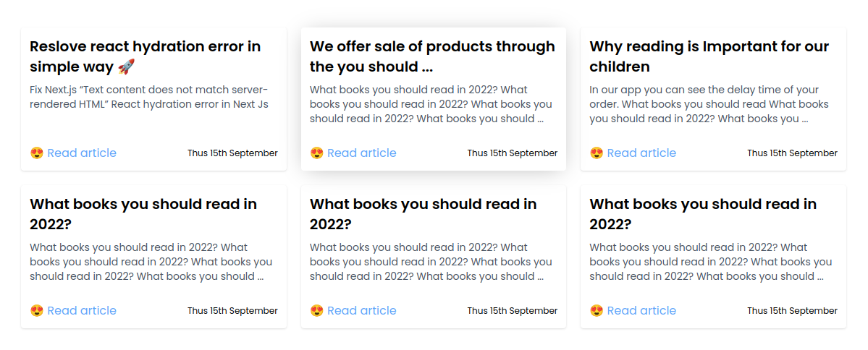Viewport: 868px width, 350px height.
Task: Click the date on the react hydration card
Action: [232, 153]
